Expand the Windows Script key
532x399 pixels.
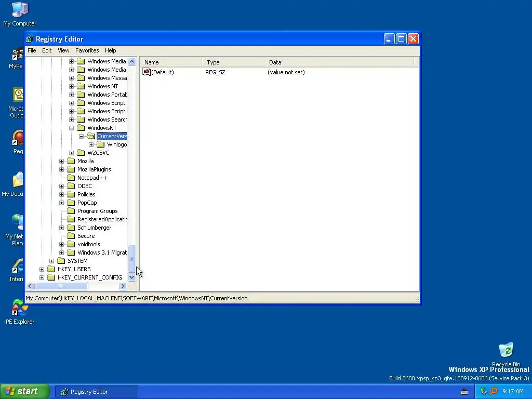(x=71, y=103)
